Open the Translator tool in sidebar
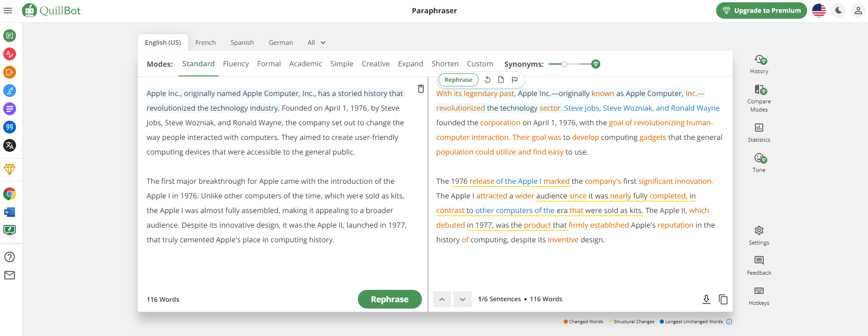This screenshot has height=336, width=868. point(10,145)
